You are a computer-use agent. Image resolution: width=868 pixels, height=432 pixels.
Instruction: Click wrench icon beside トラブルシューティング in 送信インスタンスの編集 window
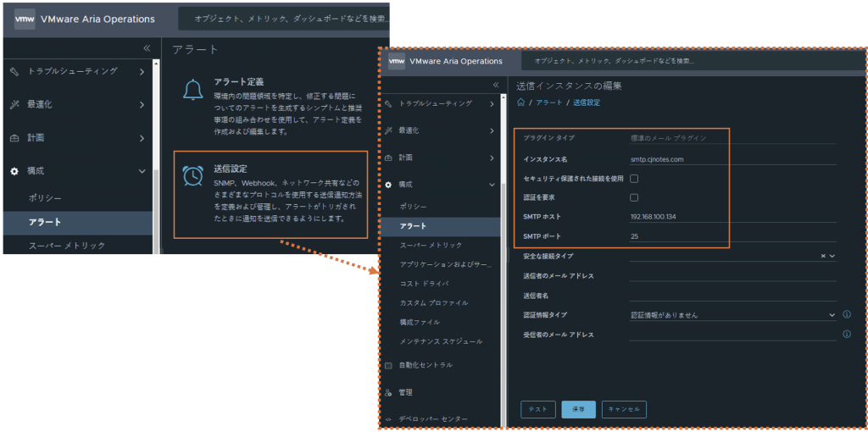(388, 103)
